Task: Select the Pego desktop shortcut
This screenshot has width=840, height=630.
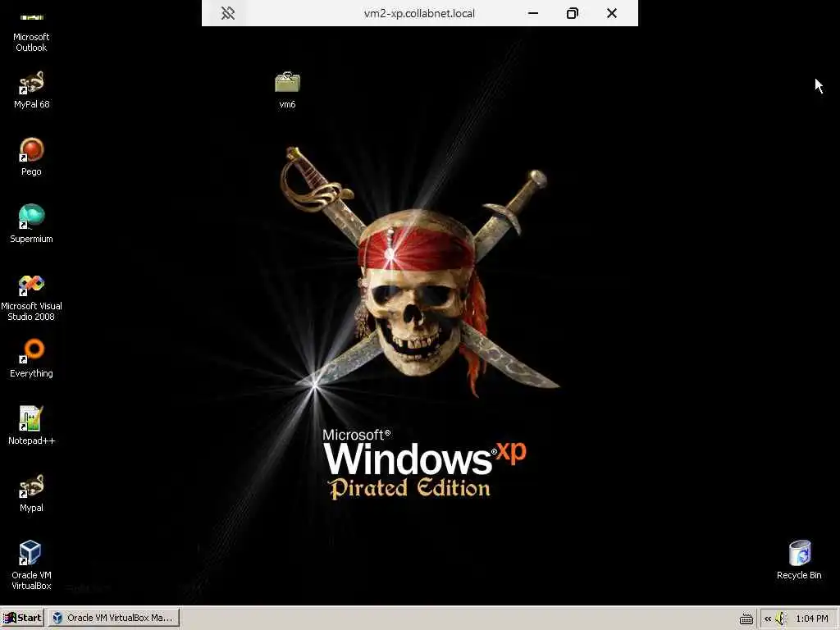Action: [31, 157]
